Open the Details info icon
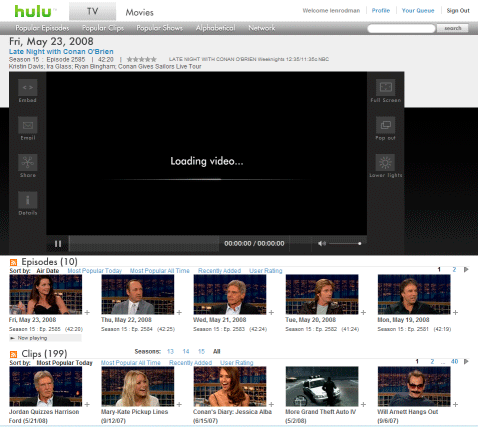The height and width of the screenshot is (427, 478). coord(28,200)
